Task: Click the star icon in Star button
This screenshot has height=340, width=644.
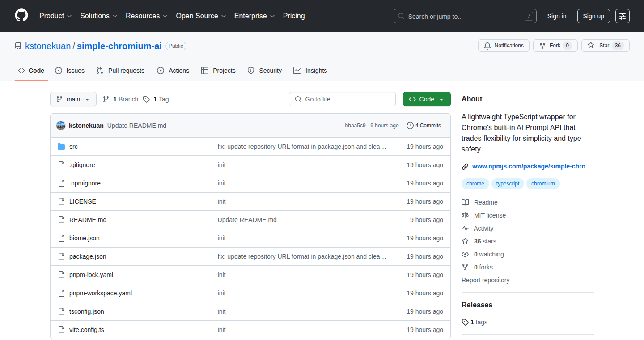Action: click(x=591, y=46)
